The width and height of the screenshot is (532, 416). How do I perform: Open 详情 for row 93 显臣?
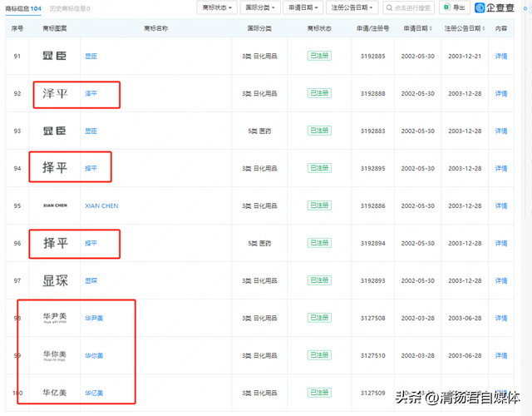(x=501, y=131)
